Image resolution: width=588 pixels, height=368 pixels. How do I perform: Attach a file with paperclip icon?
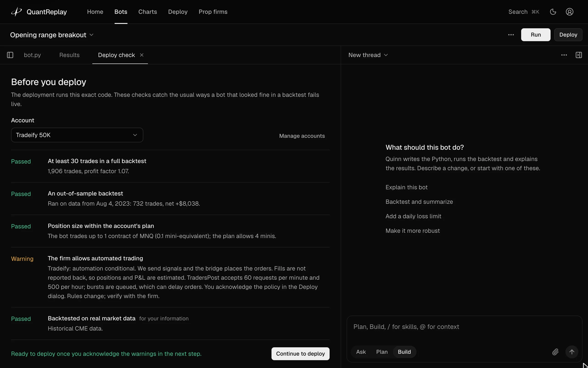pyautogui.click(x=555, y=352)
